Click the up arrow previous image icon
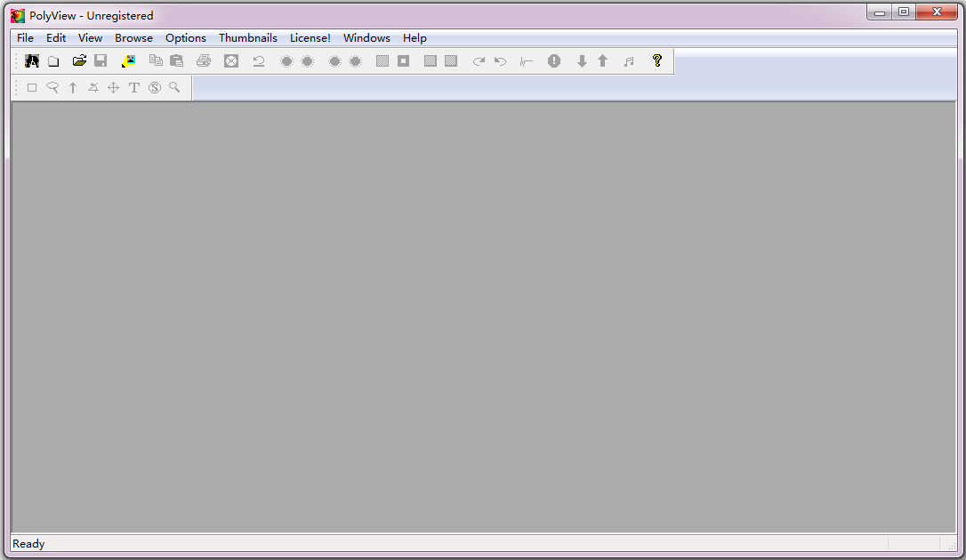Image resolution: width=966 pixels, height=560 pixels. [x=602, y=61]
